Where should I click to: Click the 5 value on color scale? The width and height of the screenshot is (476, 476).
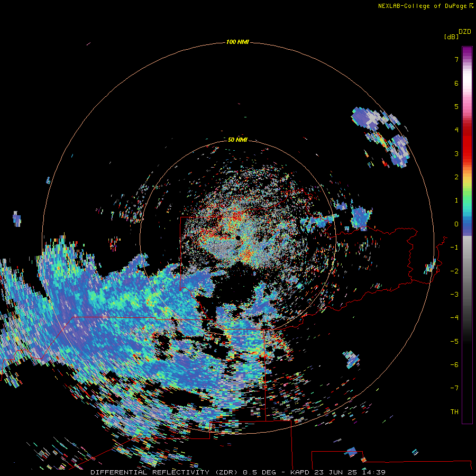(x=456, y=106)
